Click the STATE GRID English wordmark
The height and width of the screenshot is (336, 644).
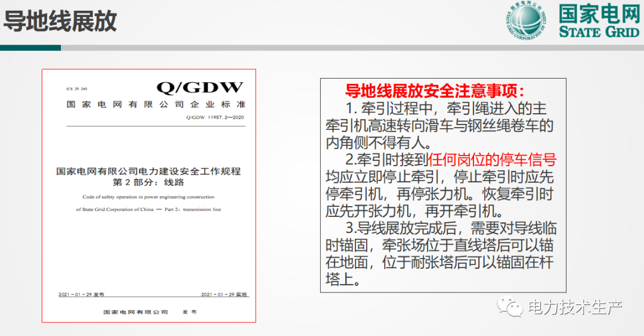click(x=599, y=32)
